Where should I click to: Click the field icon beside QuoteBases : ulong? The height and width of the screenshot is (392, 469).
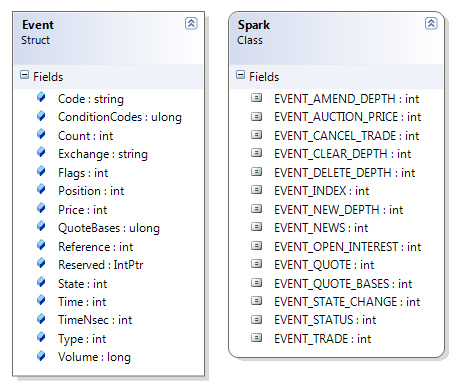(x=41, y=226)
